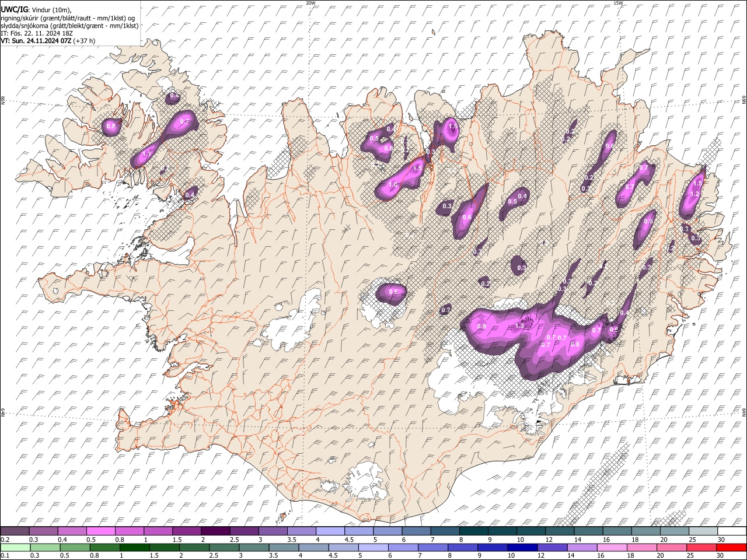Click the '15W' longitude label at top
The image size is (747, 560).
pyautogui.click(x=618, y=3)
